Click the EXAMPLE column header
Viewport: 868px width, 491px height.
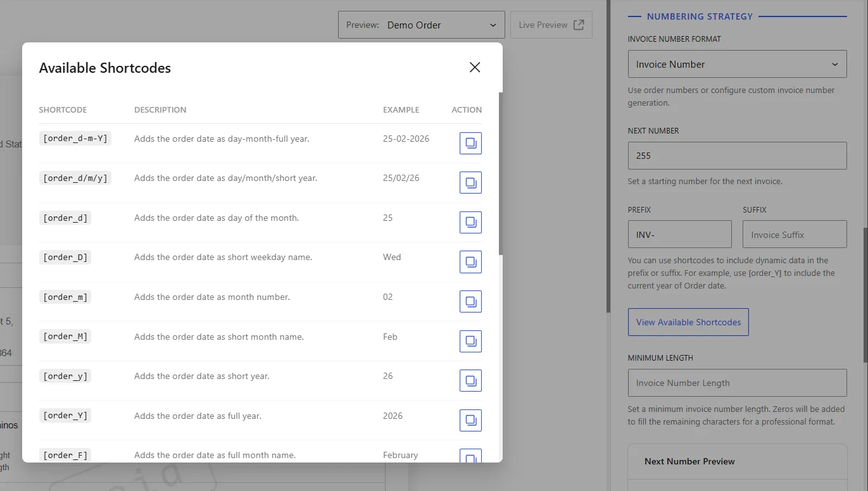(401, 109)
